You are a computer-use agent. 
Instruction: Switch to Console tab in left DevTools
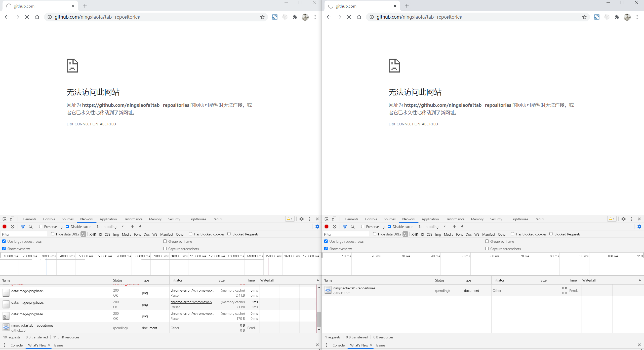[x=49, y=219]
